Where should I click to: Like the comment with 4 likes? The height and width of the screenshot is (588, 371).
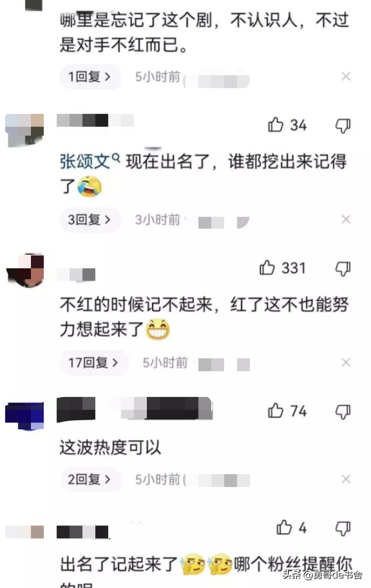click(284, 528)
